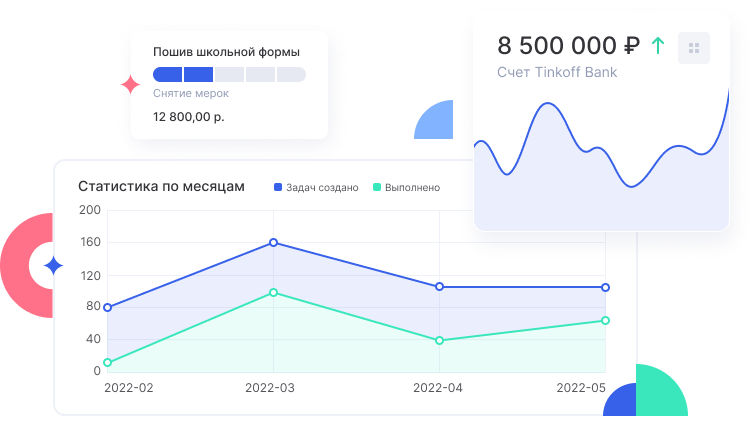
Task: Click fourth empty progress segment
Action: 260,74
